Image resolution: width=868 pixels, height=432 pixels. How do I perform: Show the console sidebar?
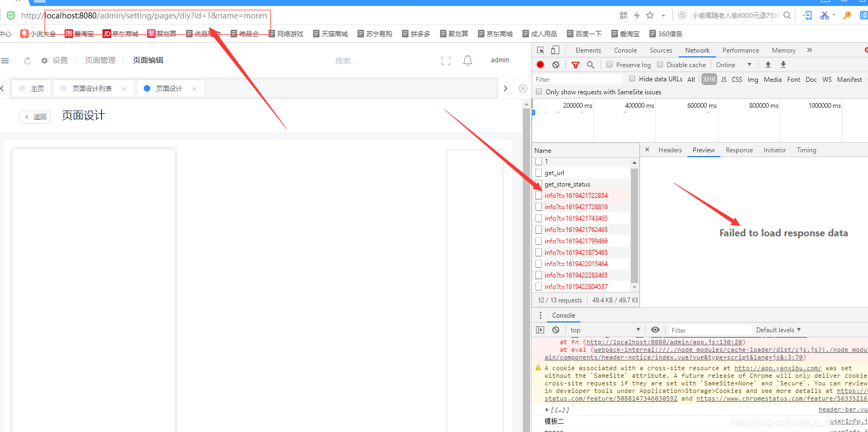click(x=540, y=330)
